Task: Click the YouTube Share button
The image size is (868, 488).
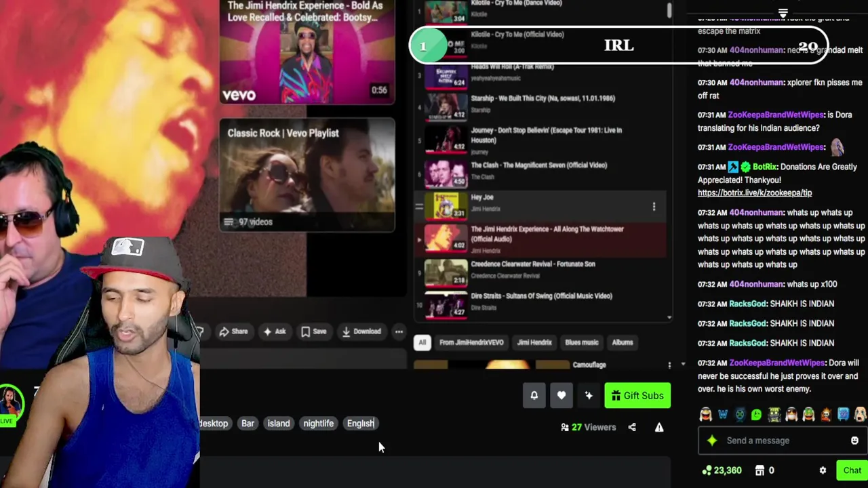Action: pyautogui.click(x=233, y=331)
